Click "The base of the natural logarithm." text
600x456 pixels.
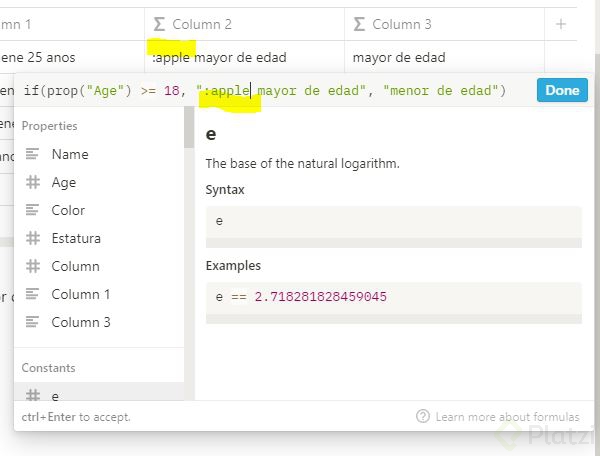click(302, 164)
